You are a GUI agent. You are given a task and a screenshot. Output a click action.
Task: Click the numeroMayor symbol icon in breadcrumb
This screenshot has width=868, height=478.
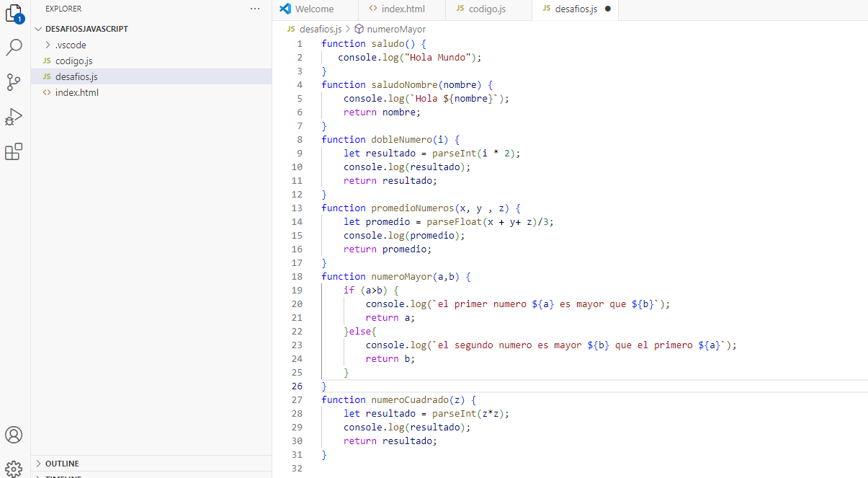click(x=359, y=30)
